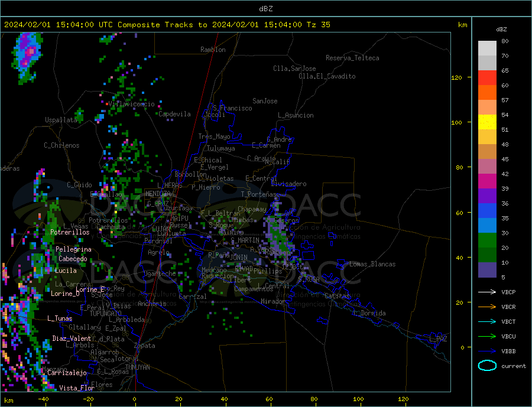The width and height of the screenshot is (532, 407).
Task: Click the VBCT legend label
Action: [508, 321]
